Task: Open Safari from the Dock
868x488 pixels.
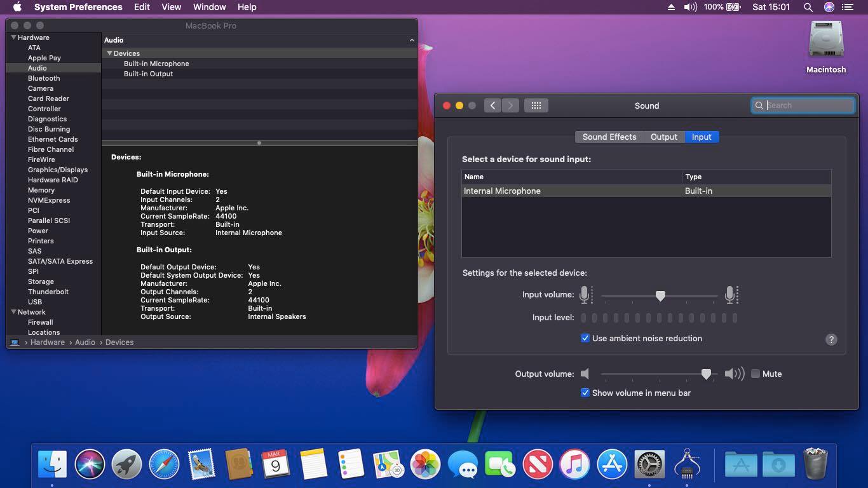Action: tap(164, 464)
